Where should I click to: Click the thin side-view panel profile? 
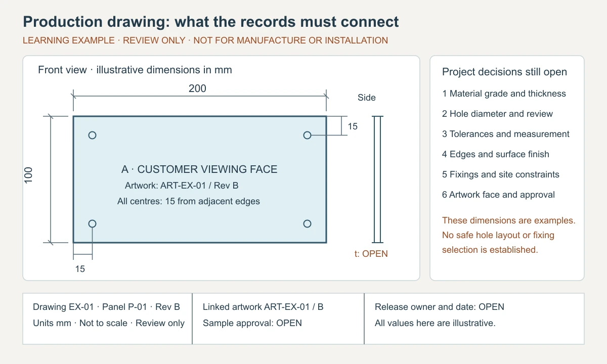378,179
